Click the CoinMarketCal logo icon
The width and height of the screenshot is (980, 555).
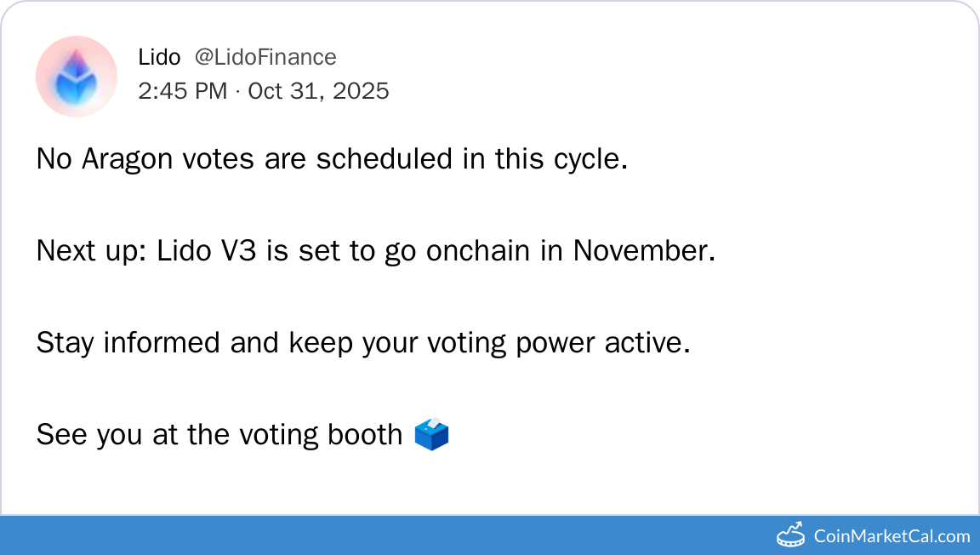(x=791, y=535)
